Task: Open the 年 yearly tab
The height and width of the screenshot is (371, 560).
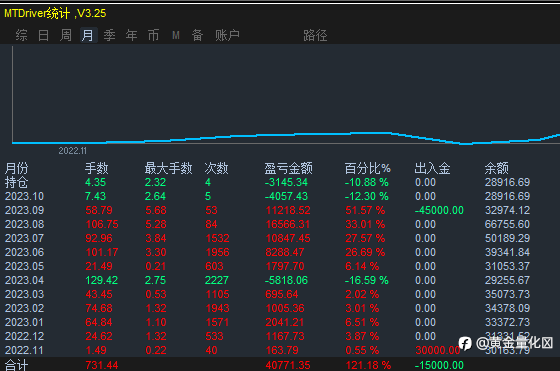Action: (x=131, y=35)
